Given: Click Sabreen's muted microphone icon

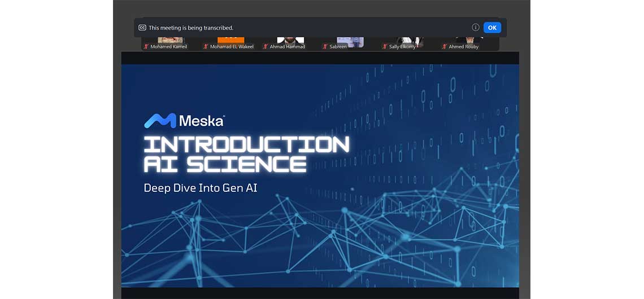Looking at the screenshot, I should pyautogui.click(x=325, y=47).
